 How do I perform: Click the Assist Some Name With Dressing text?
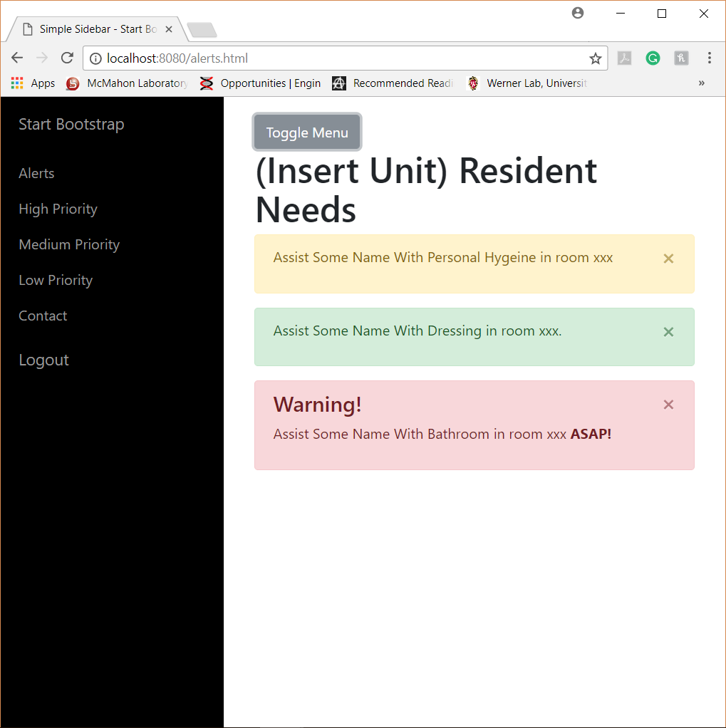(x=418, y=331)
